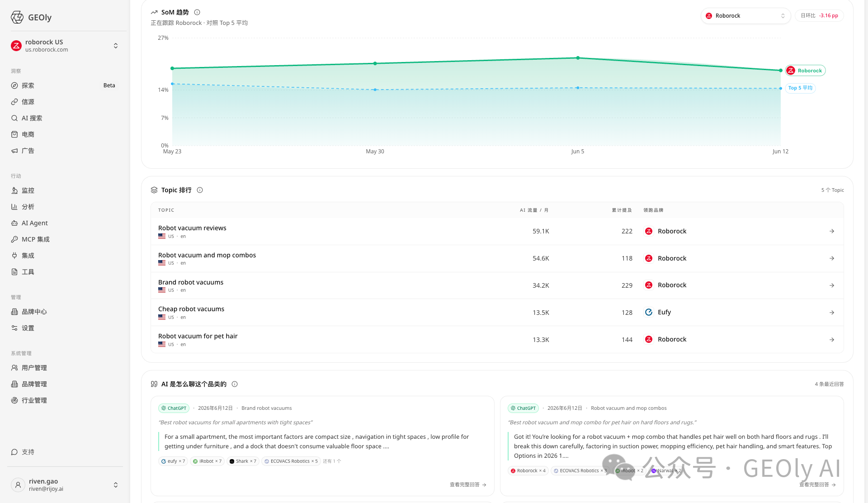This screenshot has height=503, width=868.
Task: Click the 领跑品牌 column header
Action: pyautogui.click(x=653, y=210)
